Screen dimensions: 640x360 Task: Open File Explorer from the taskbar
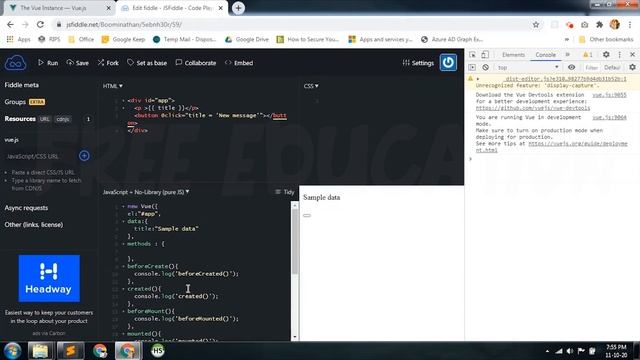(x=40, y=351)
